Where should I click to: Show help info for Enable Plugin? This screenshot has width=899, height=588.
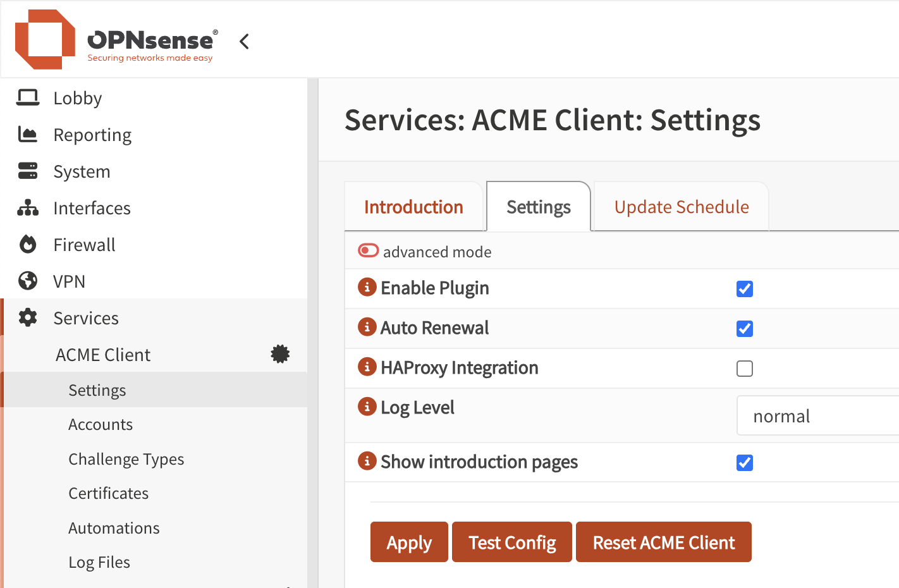coord(367,287)
